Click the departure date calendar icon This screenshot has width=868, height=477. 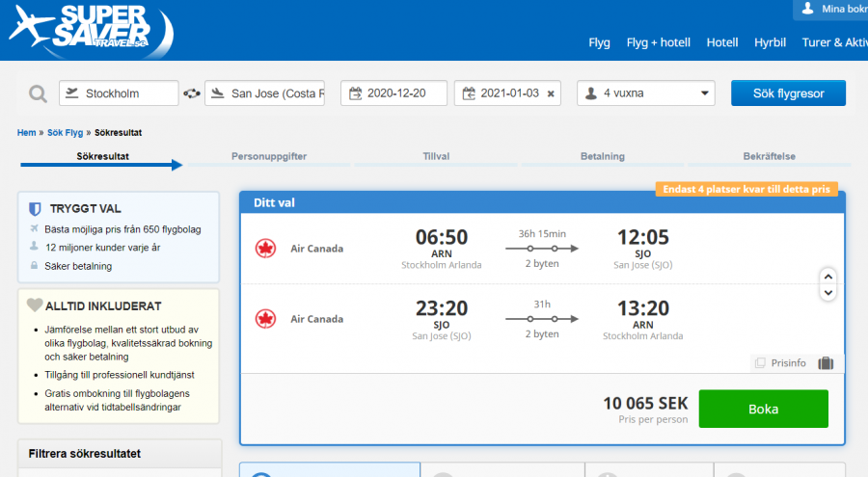[x=356, y=93]
